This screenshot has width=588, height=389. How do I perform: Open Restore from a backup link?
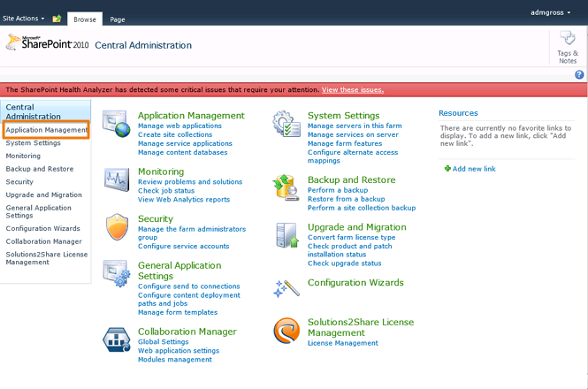(x=347, y=199)
